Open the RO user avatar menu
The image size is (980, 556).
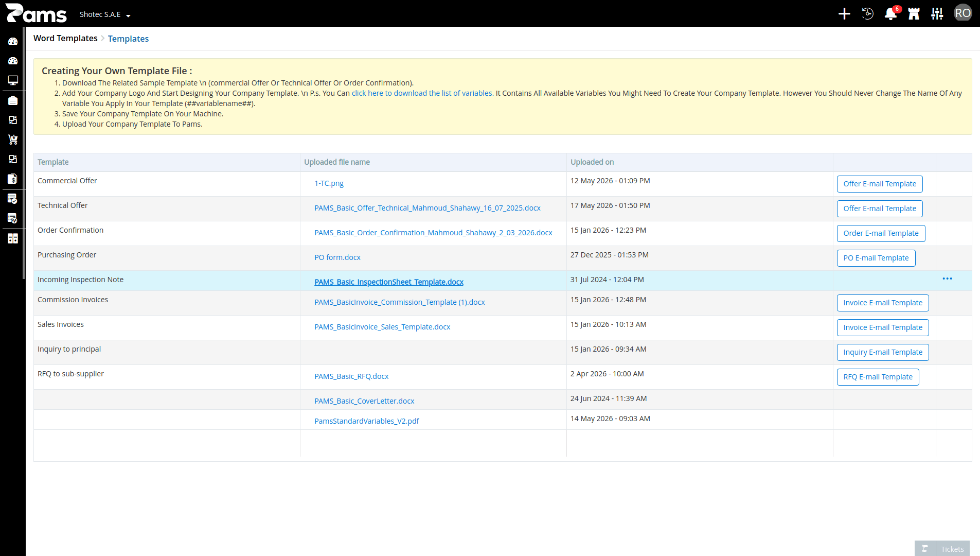click(x=963, y=13)
